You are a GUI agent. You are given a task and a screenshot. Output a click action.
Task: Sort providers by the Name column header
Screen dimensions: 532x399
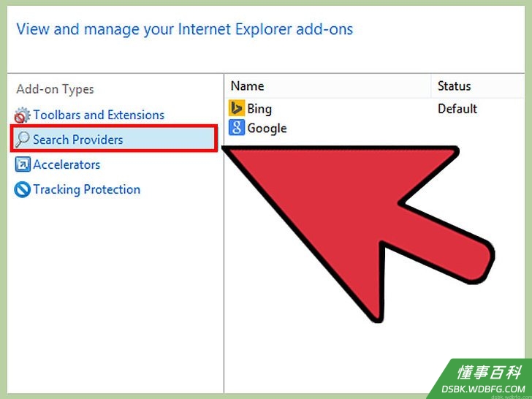327,85
